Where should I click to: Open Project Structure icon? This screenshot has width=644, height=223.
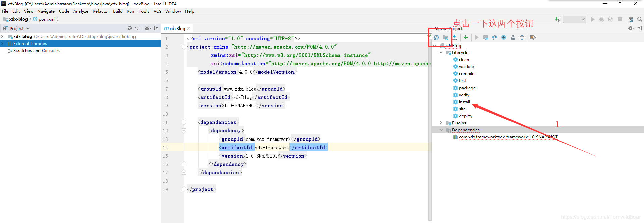(631, 19)
